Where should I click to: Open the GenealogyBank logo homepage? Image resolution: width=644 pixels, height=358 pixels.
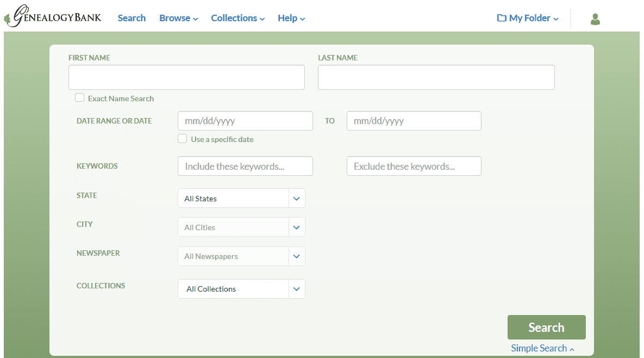pos(53,16)
